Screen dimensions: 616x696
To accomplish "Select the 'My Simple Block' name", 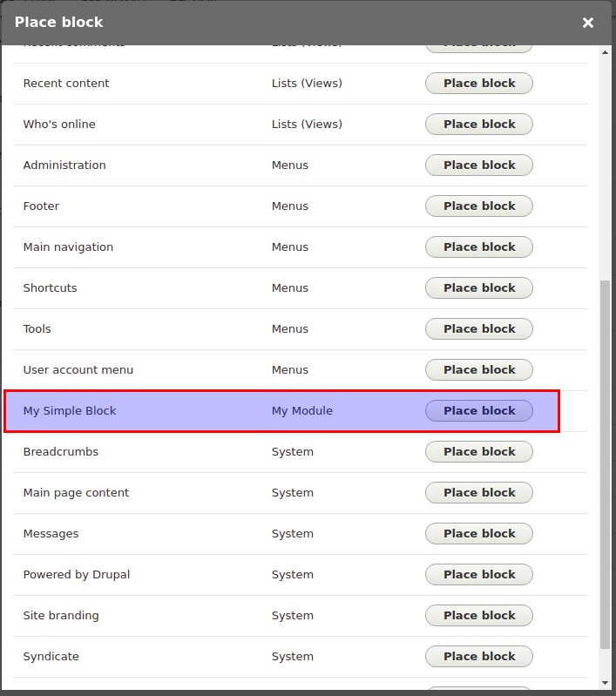I will pos(70,411).
